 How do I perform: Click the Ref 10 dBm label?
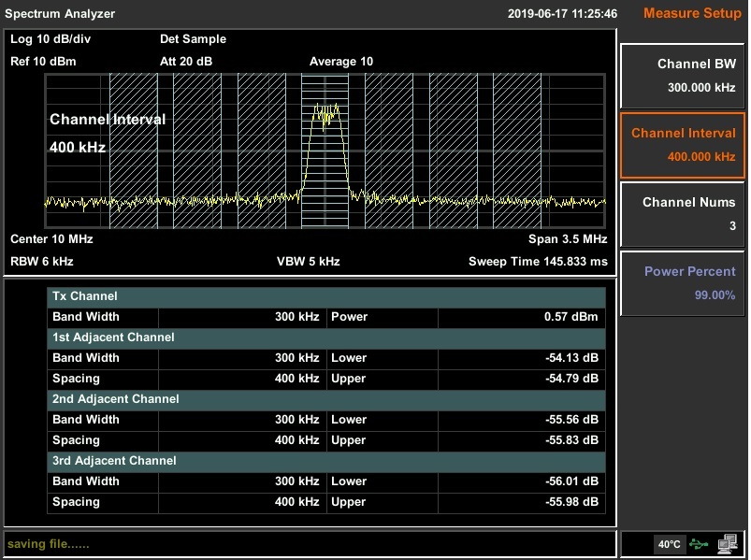click(x=43, y=62)
